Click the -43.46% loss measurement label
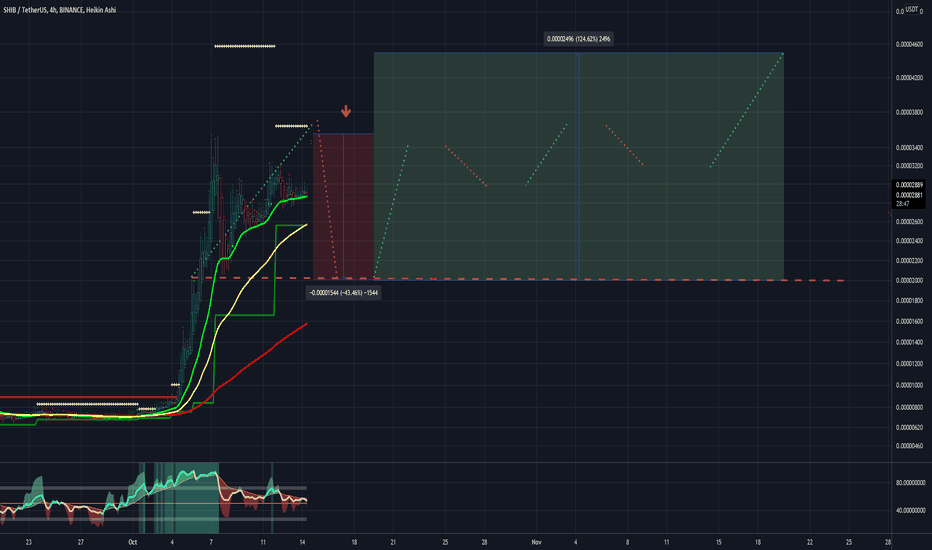This screenshot has height=550, width=932. tap(344, 293)
